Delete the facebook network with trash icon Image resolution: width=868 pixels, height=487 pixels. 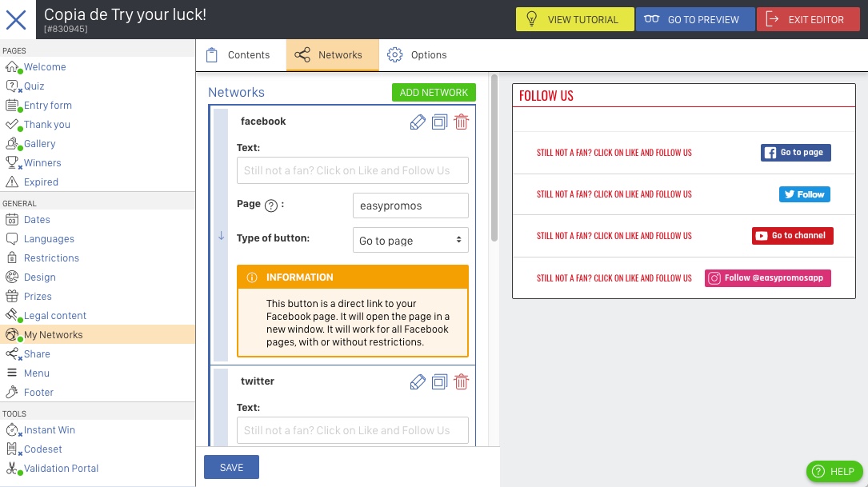pos(461,122)
